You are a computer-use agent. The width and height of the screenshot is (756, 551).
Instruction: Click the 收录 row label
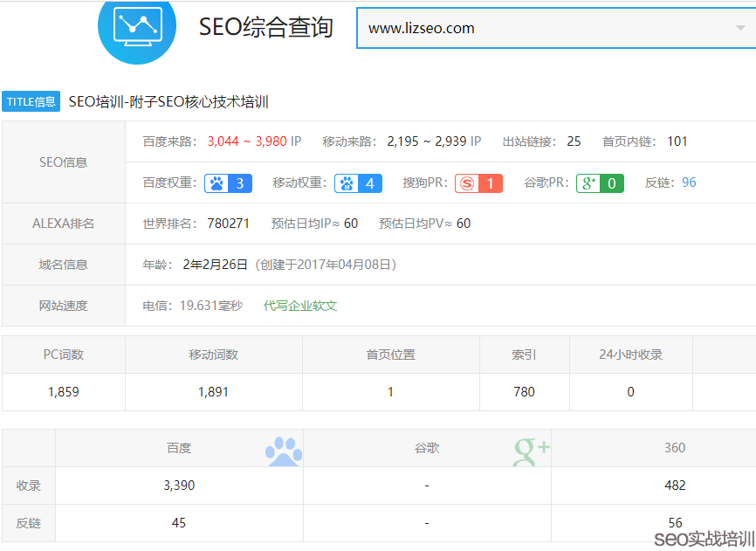[29, 486]
